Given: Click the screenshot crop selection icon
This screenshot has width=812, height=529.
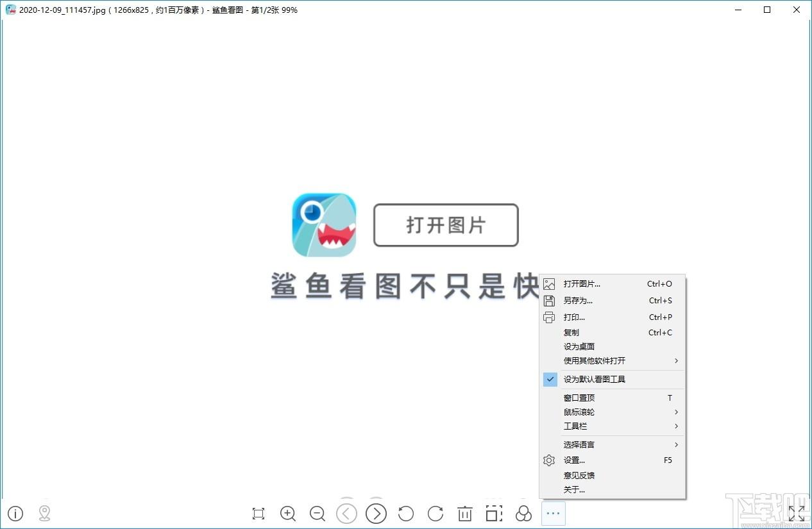Looking at the screenshot, I should pyautogui.click(x=494, y=514).
